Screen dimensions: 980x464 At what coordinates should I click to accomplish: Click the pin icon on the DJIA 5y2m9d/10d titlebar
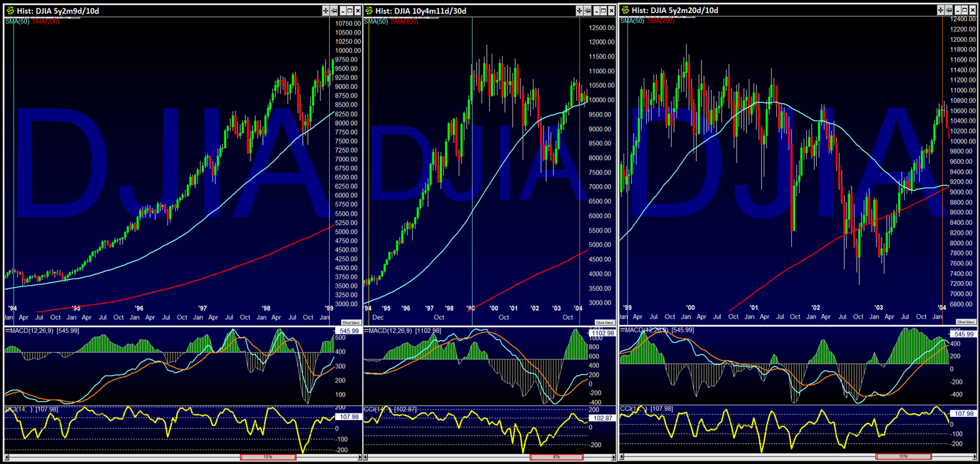coord(334,10)
